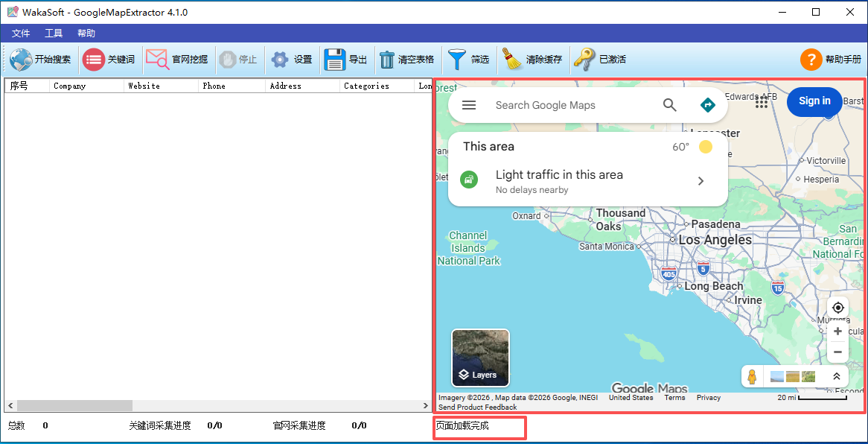The image size is (868, 444).
Task: Open the 文件 menu
Action: click(x=21, y=34)
